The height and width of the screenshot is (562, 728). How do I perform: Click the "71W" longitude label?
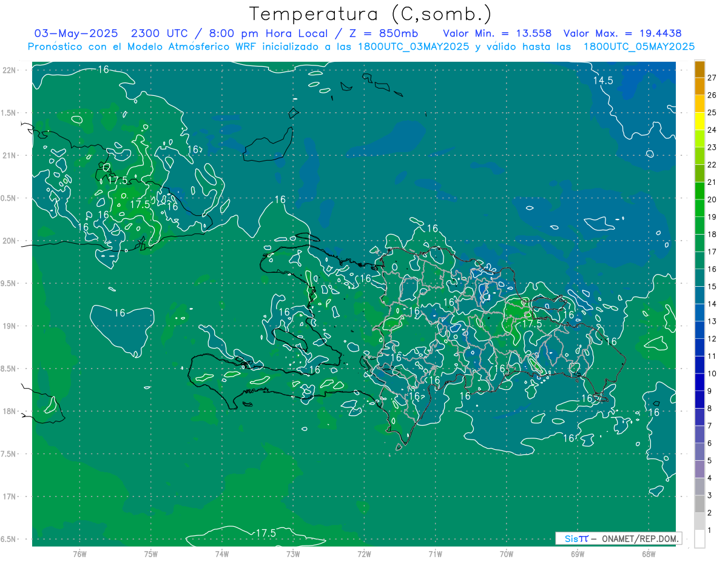tap(435, 554)
